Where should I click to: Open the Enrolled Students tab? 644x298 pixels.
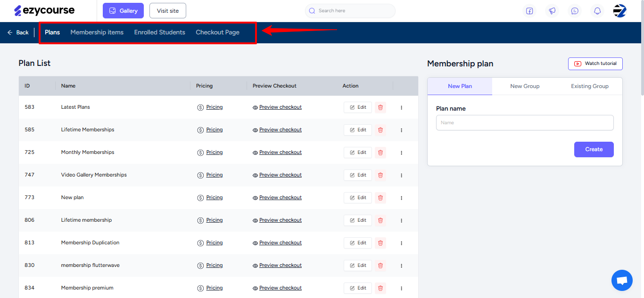point(160,32)
